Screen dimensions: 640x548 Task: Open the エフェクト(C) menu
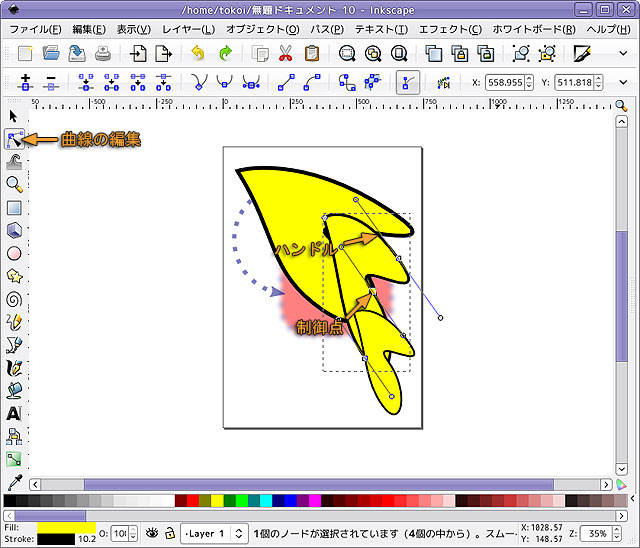pyautogui.click(x=449, y=29)
